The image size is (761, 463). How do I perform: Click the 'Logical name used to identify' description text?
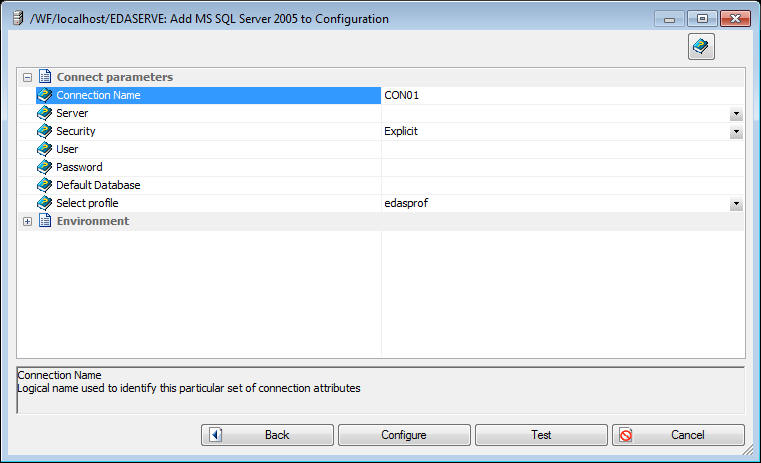click(189, 388)
